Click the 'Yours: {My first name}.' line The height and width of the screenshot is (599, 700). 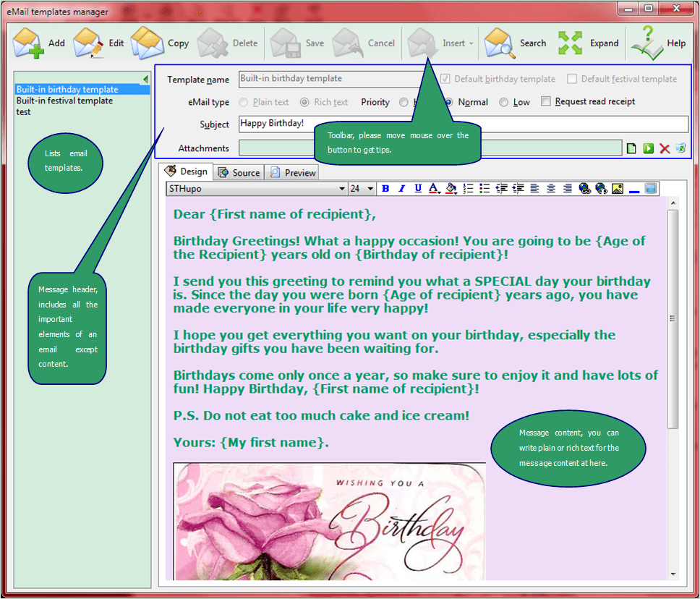tap(251, 443)
